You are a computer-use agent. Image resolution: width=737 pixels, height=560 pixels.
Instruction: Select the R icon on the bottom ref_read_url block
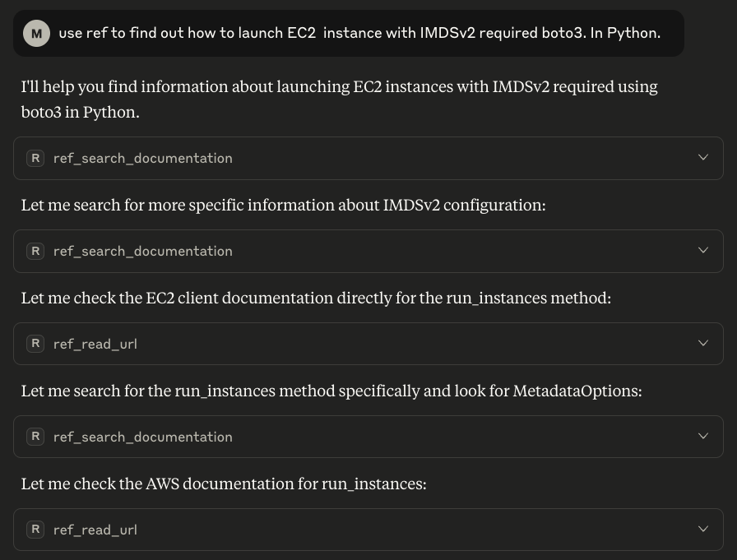click(x=35, y=530)
